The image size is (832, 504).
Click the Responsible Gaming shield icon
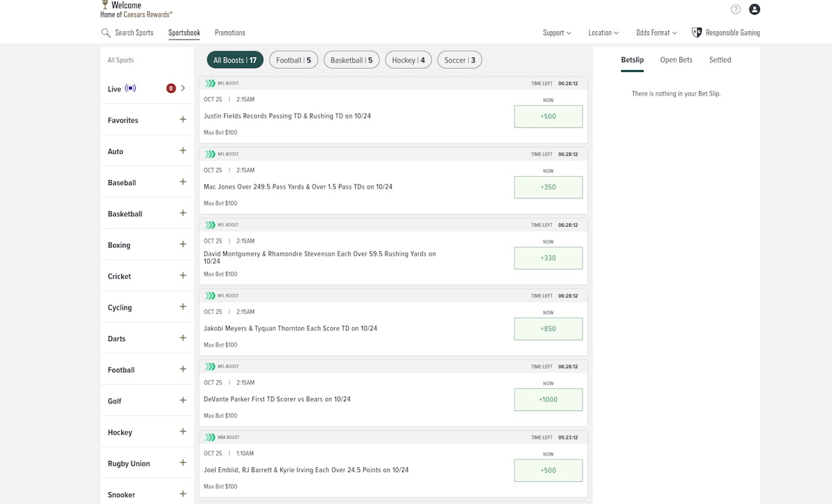point(697,33)
